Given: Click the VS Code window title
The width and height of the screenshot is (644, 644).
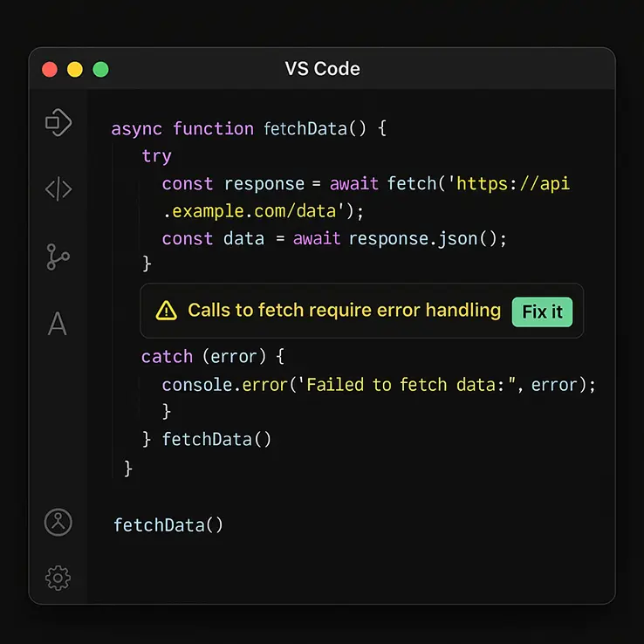Looking at the screenshot, I should click(x=322, y=69).
